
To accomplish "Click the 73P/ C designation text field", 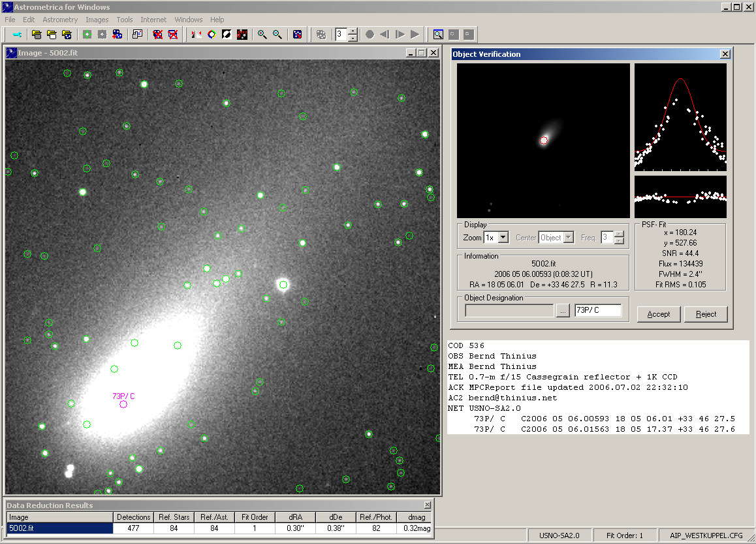I will coord(597,311).
